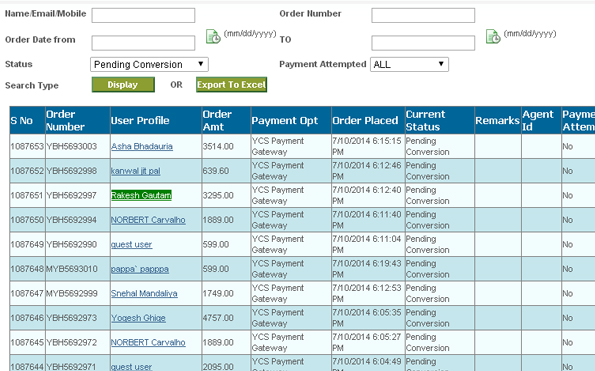This screenshot has height=371, width=595.
Task: Open NORBERT Carvalho link for order YBH5692972
Action: click(x=148, y=343)
